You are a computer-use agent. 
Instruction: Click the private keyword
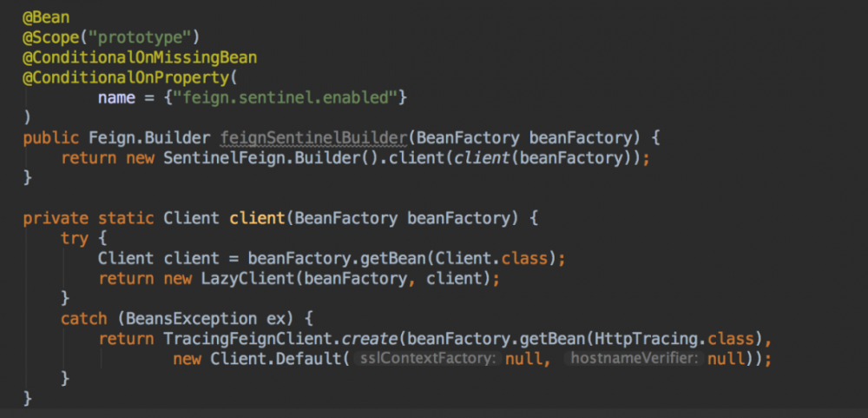pos(56,218)
